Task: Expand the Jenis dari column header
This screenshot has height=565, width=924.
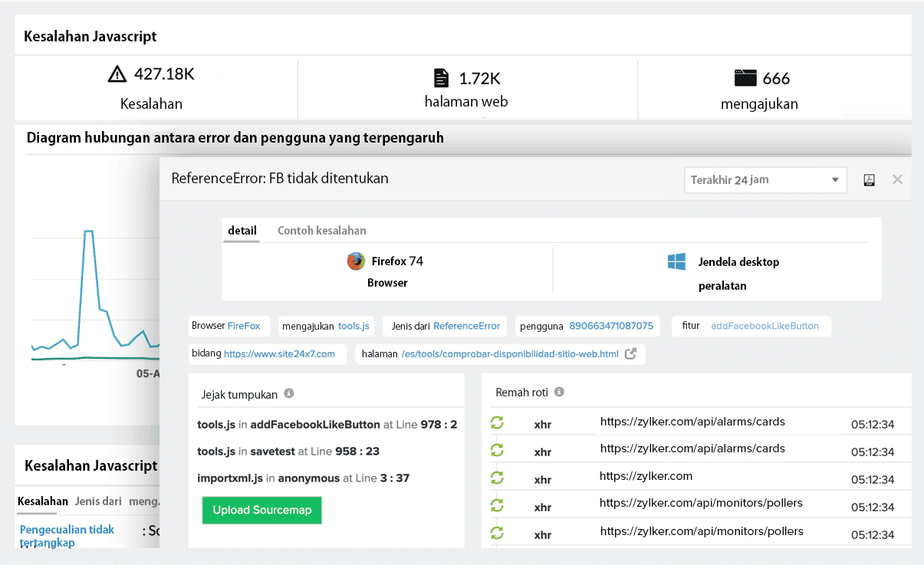Action: [x=97, y=501]
